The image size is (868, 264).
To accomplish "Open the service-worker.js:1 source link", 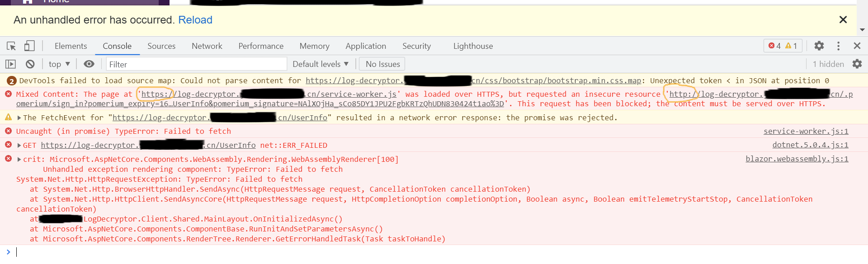I will [x=806, y=131].
